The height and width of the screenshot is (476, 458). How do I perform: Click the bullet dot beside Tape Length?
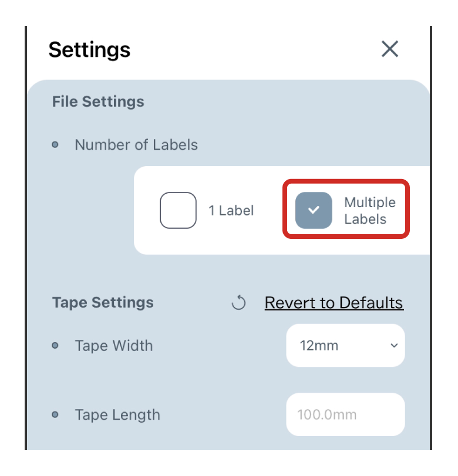pyautogui.click(x=55, y=414)
